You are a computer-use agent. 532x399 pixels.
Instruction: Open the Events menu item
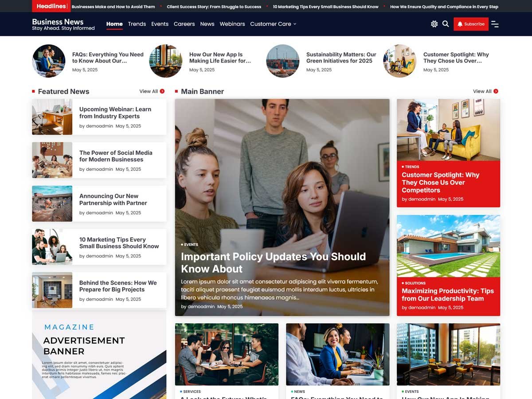tap(160, 24)
